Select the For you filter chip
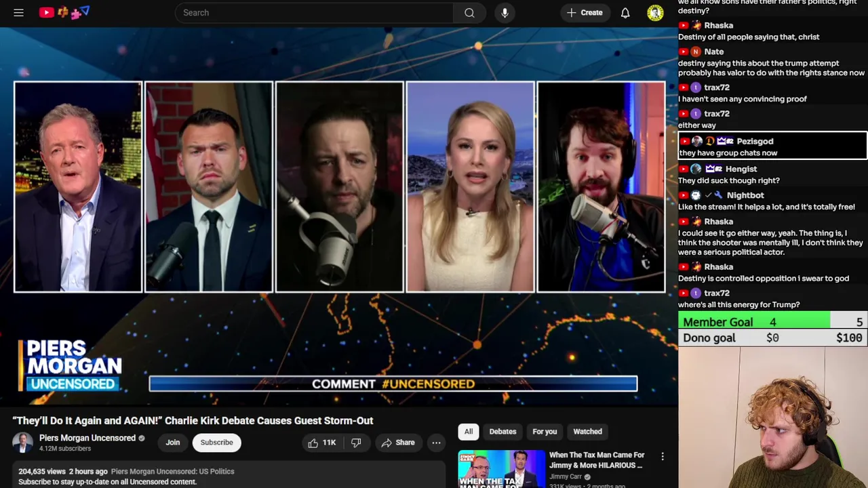The image size is (868, 488). pos(545,431)
